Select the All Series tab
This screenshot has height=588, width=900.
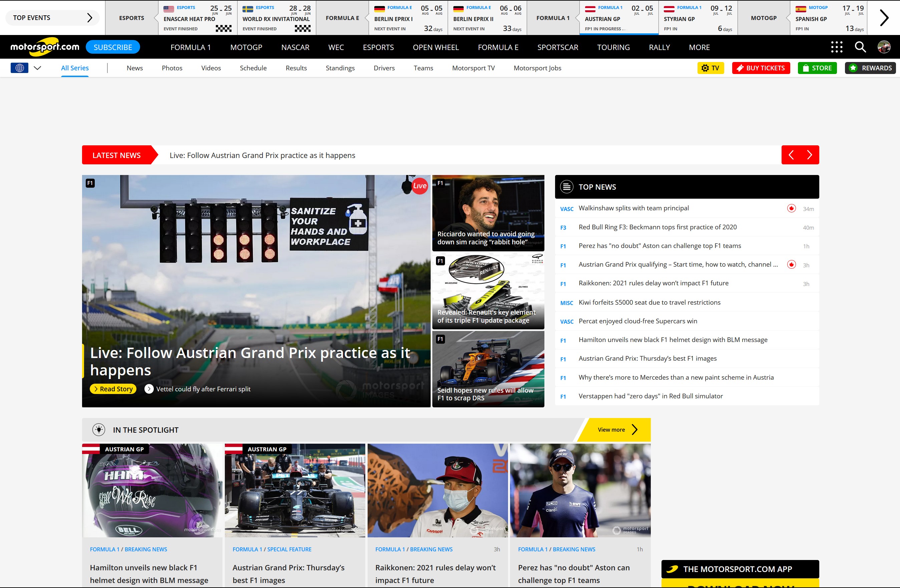pos(75,68)
